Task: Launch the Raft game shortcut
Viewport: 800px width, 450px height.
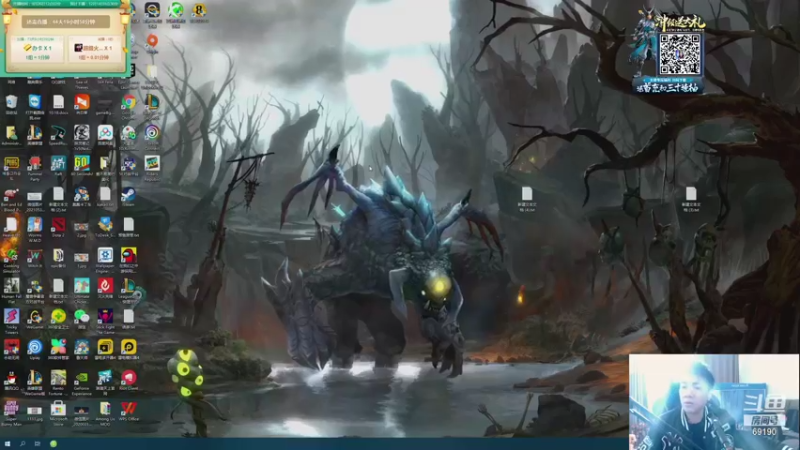Action: [58, 163]
